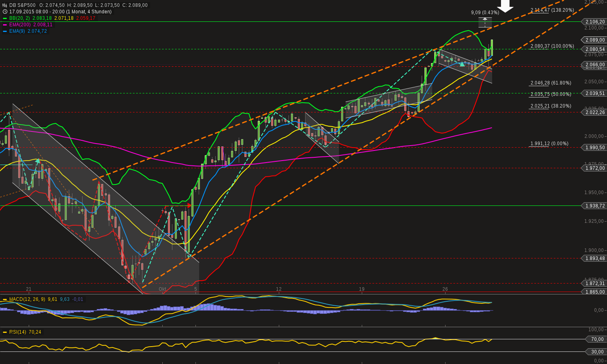
Task: Click the 1.865,00 price level tag
Action: [595, 292]
